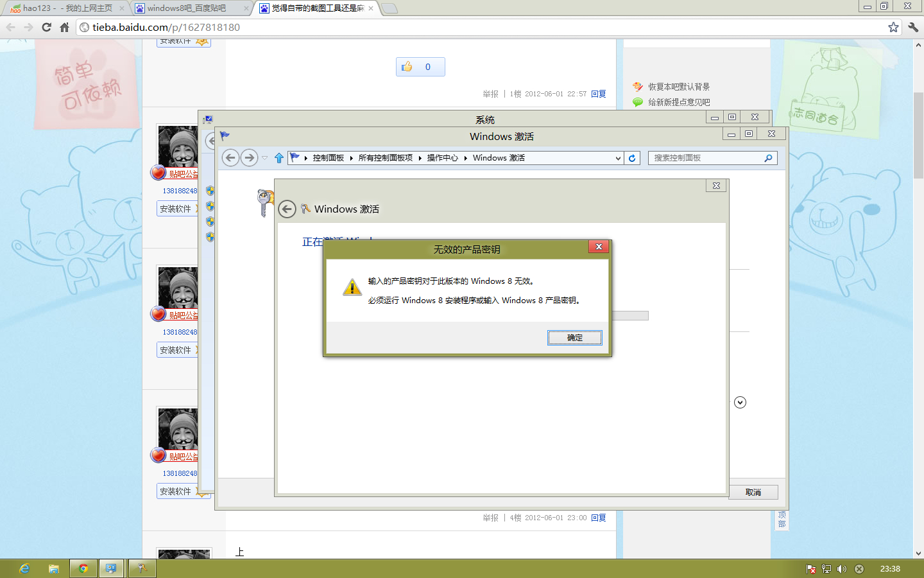This screenshot has width=924, height=578.
Task: Close the 无效的产品密钥 dialog
Action: pos(598,247)
